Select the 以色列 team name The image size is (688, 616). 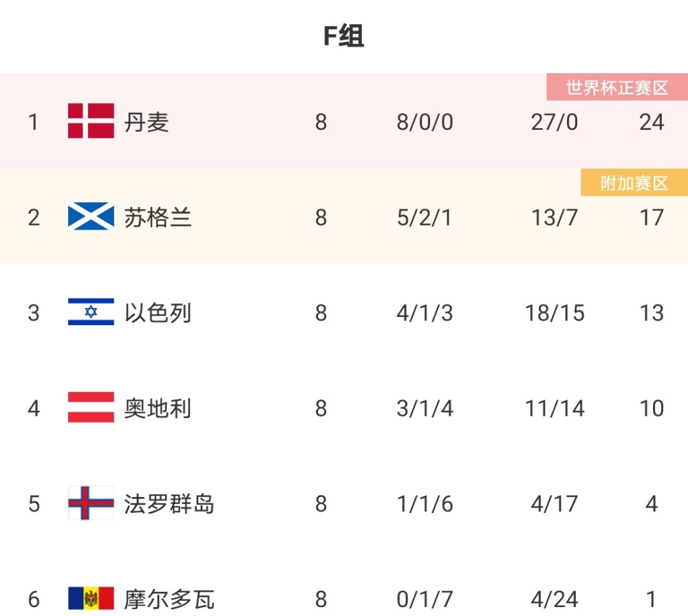158,313
